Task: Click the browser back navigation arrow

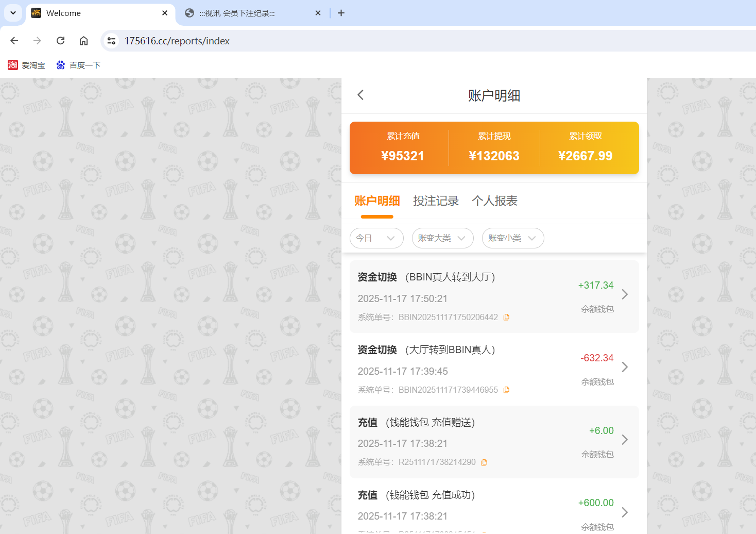Action: point(14,40)
